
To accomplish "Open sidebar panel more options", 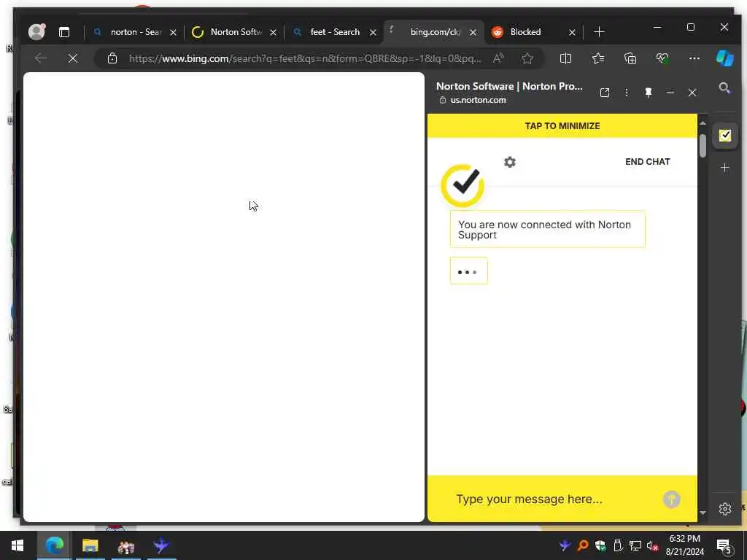I will point(627,93).
